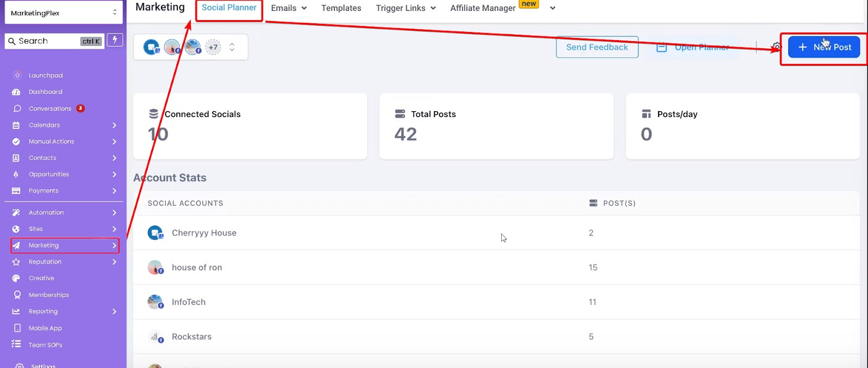Select Marketing in the sidebar
The width and height of the screenshot is (868, 368).
(65, 246)
